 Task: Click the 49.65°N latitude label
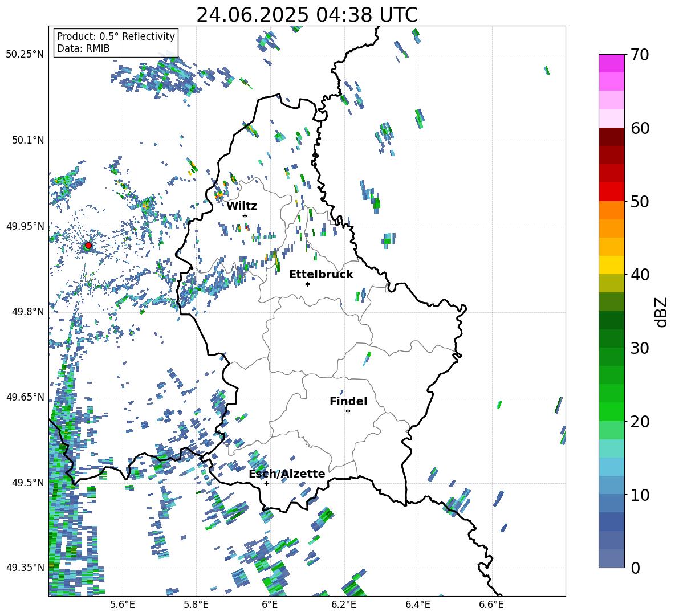tap(25, 397)
